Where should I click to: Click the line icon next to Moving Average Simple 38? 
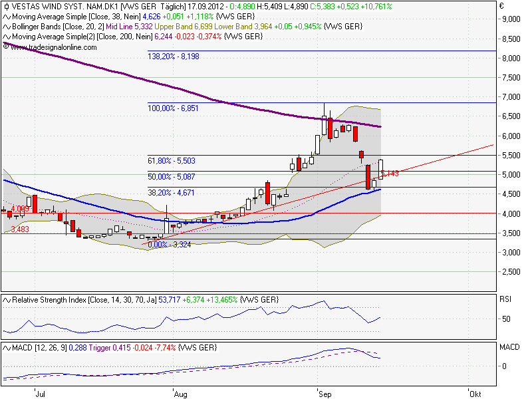click(x=7, y=17)
